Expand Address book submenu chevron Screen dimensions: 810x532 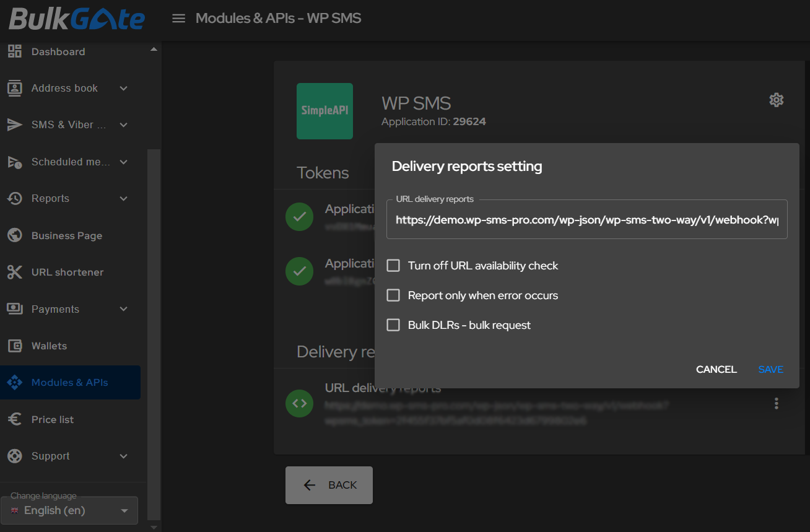(123, 89)
